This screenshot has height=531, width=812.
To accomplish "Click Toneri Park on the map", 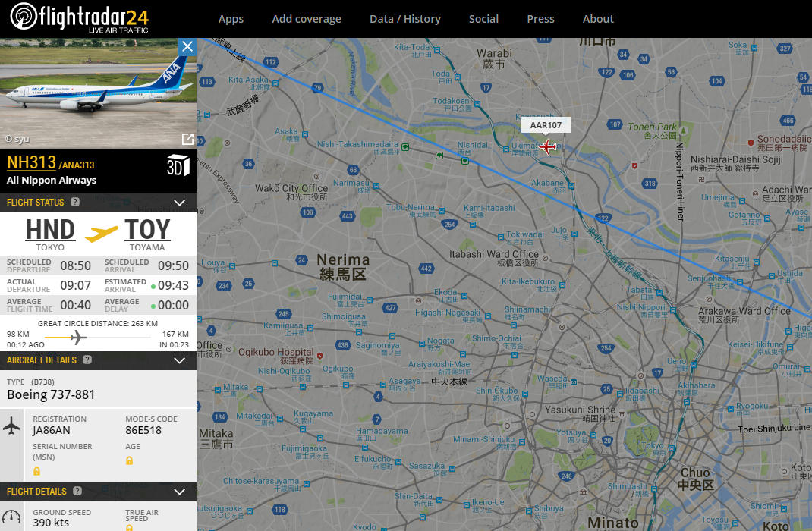I will click(x=652, y=130).
